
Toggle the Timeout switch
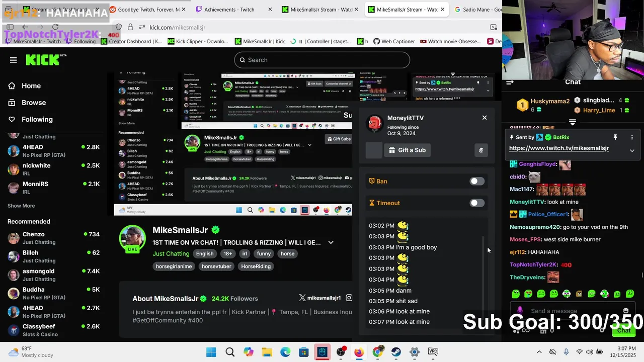(476, 203)
